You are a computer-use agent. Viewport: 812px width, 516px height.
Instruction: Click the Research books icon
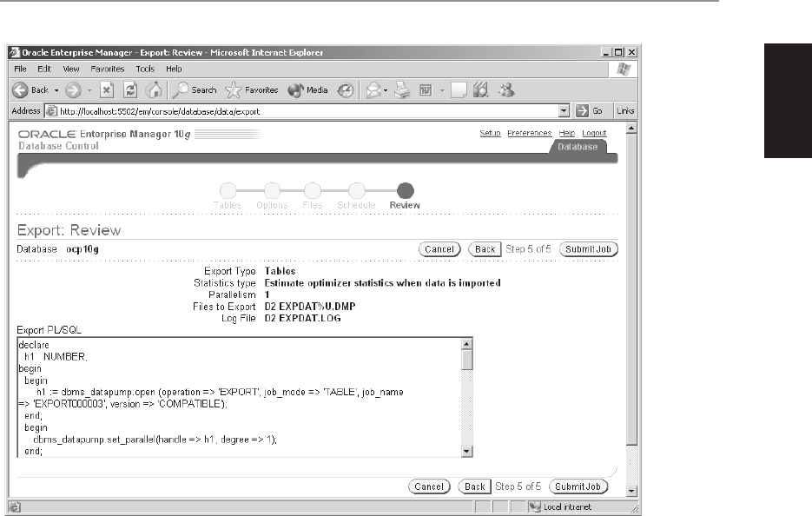click(x=481, y=90)
